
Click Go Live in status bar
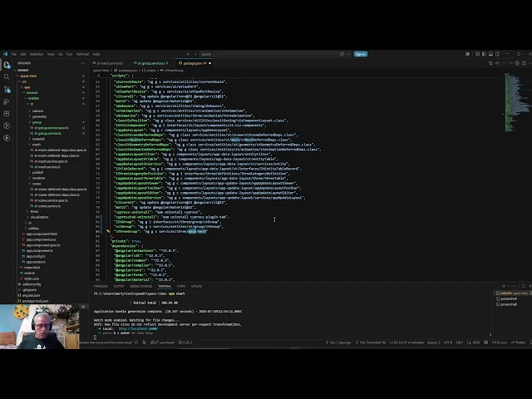coord(499,342)
